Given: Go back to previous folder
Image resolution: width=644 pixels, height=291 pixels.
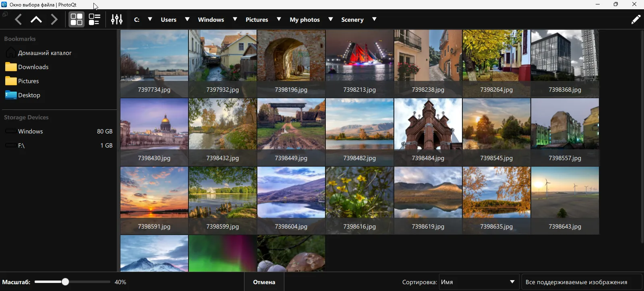Looking at the screenshot, I should point(19,19).
